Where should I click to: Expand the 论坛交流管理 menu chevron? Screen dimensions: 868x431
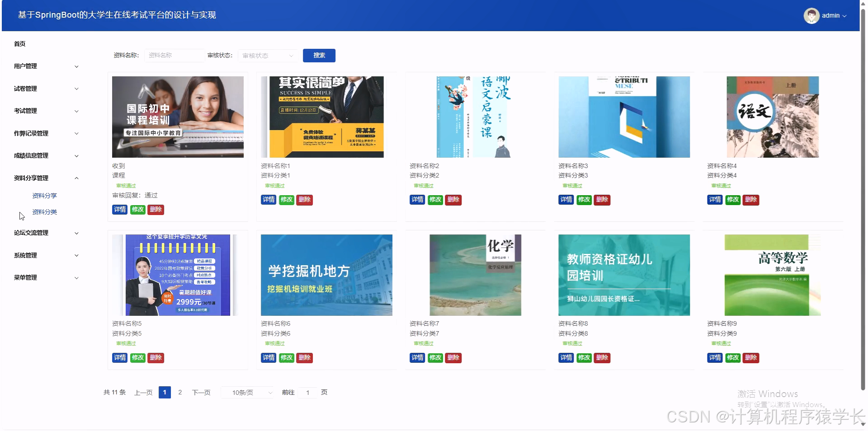76,233
